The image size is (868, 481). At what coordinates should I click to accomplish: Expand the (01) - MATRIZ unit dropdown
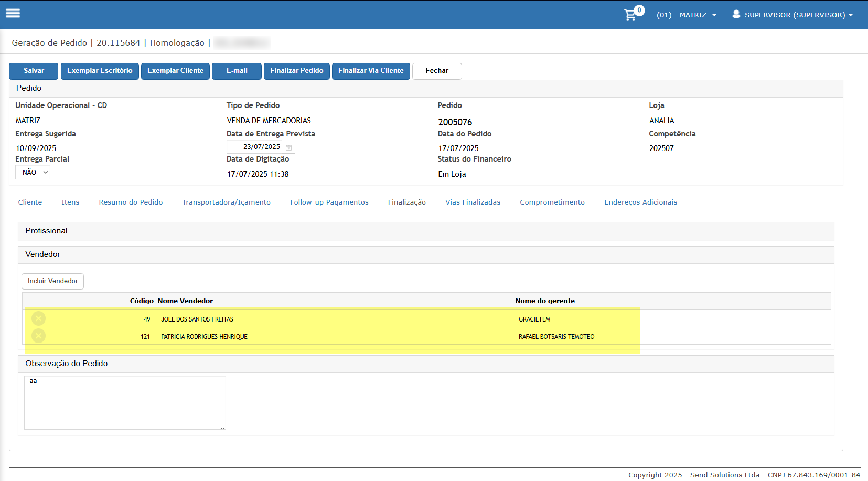(687, 15)
